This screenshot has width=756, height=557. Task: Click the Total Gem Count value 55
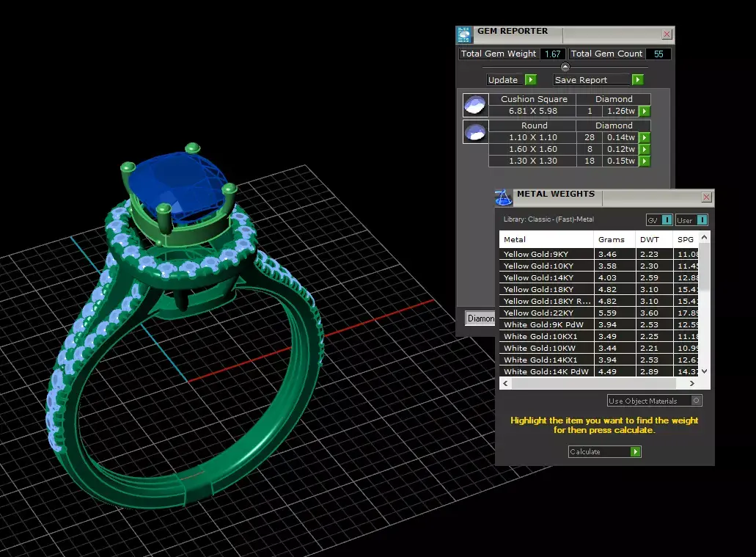pos(658,54)
